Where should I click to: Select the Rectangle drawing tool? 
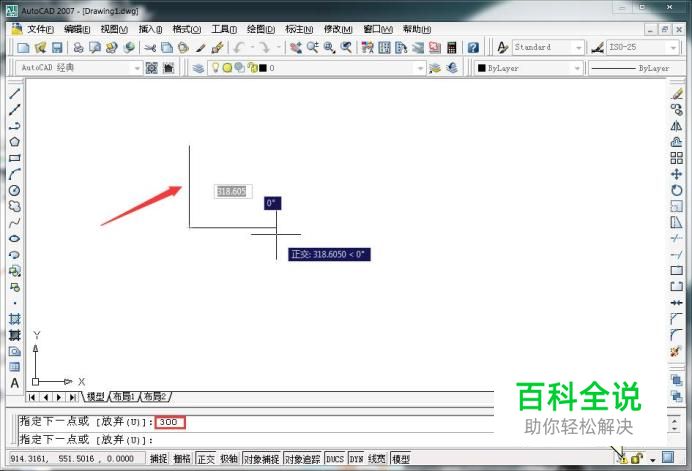(x=15, y=158)
